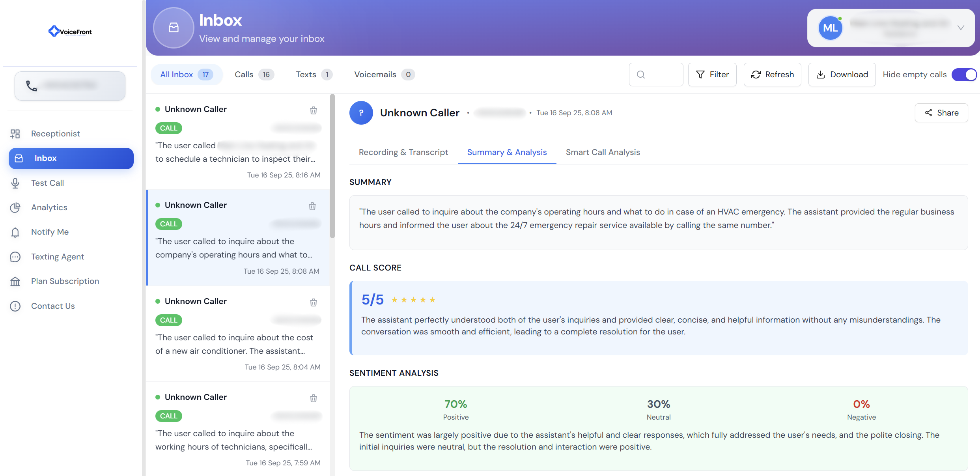Image resolution: width=980 pixels, height=476 pixels.
Task: Open the Filter options
Action: click(712, 75)
